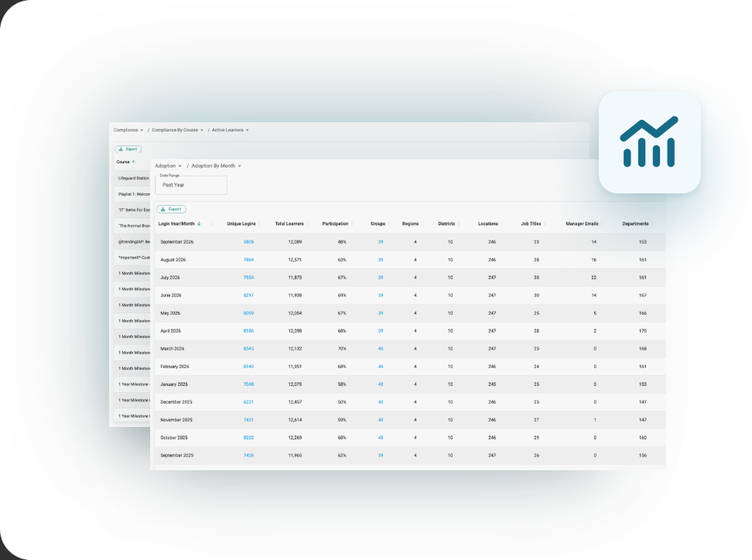Sort by Districts column header
The height and width of the screenshot is (560, 752).
coord(446,224)
